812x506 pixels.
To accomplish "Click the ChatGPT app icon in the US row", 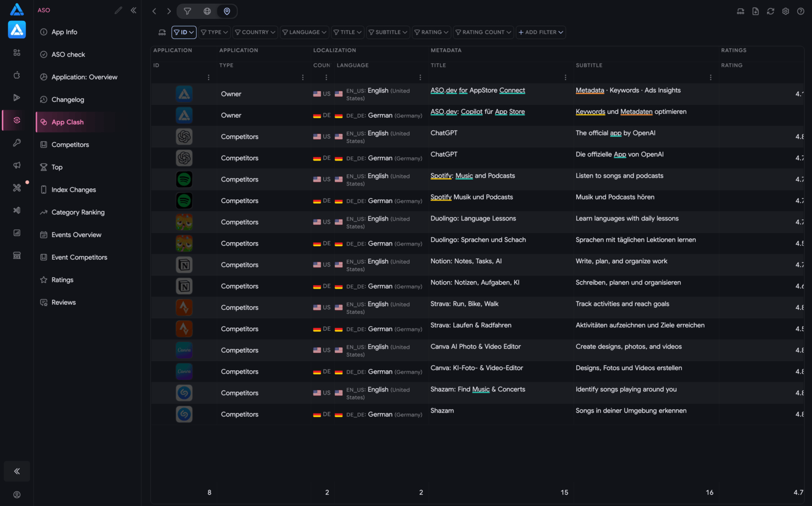I will coord(184,136).
